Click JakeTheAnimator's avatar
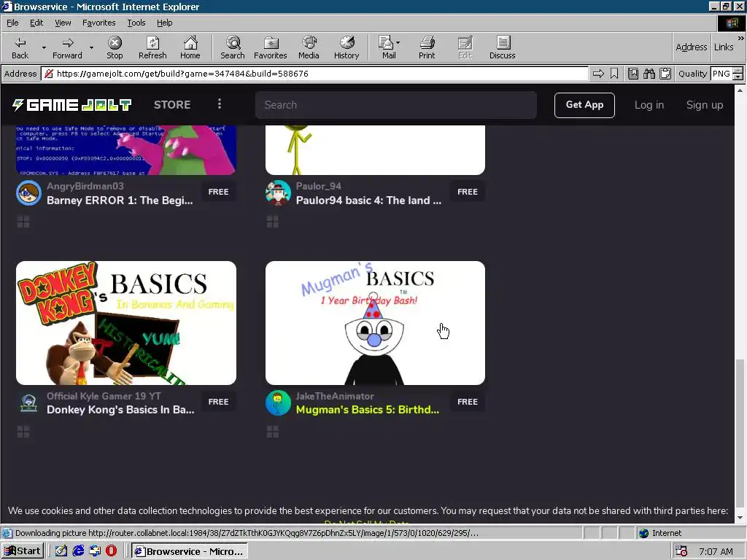Screen dimensions: 747x560 [x=278, y=402]
